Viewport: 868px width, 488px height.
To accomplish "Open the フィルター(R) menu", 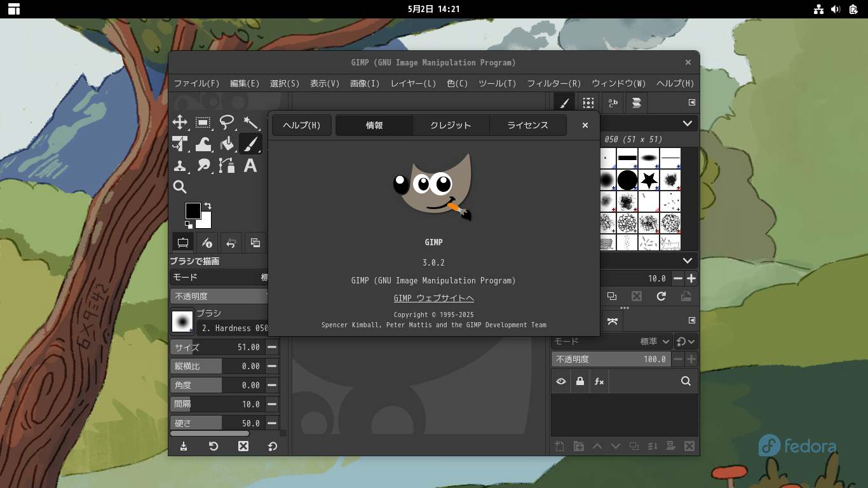I will click(x=553, y=83).
